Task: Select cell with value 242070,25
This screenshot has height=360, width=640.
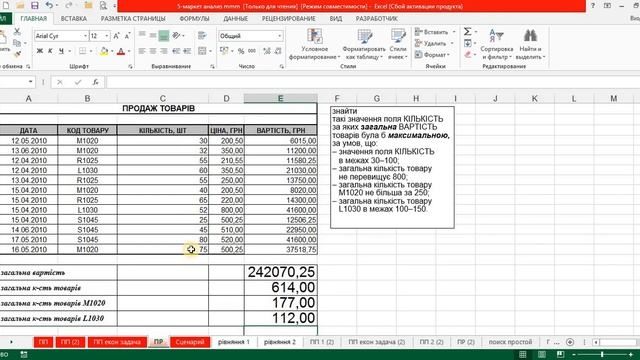Action: point(281,272)
